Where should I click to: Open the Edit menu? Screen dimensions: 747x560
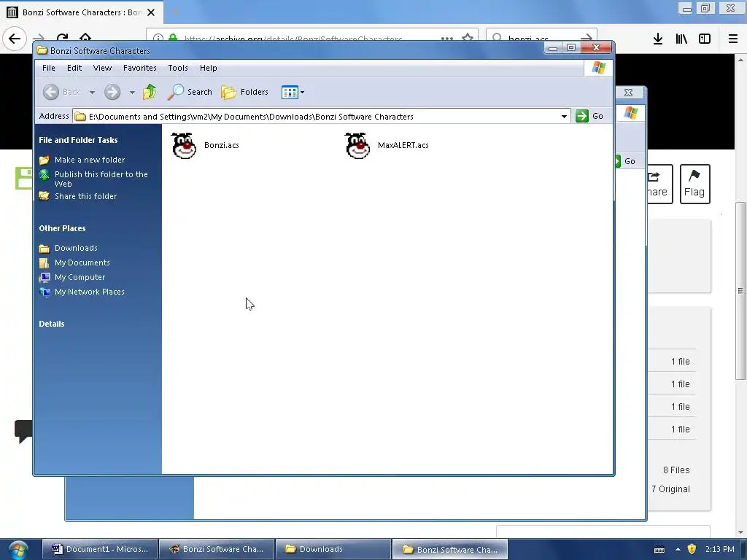[74, 68]
